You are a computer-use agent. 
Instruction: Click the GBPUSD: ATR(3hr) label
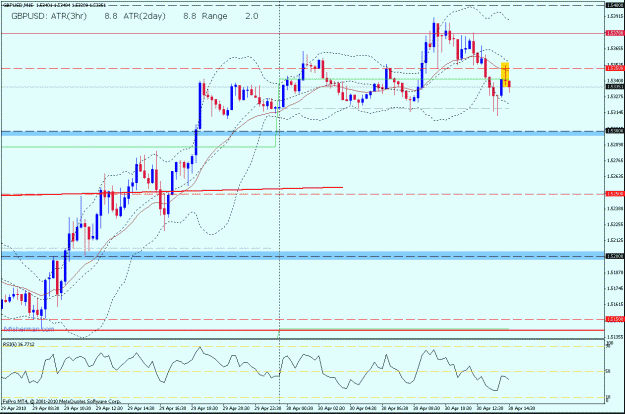49,16
